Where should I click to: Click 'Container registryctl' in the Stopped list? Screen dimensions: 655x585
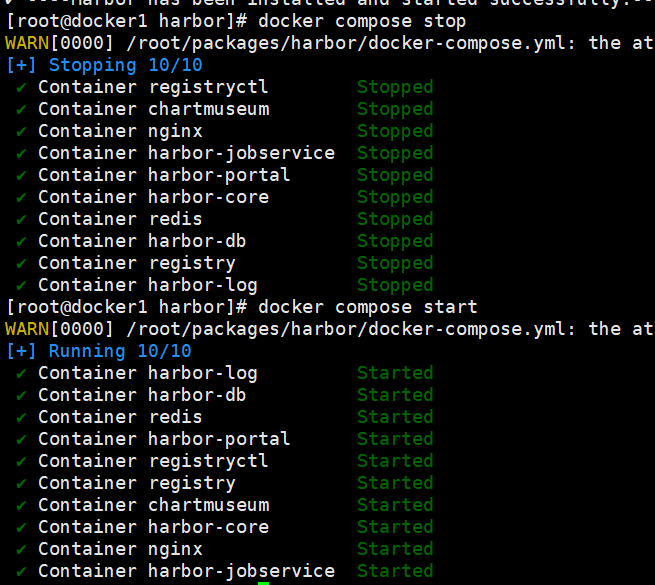click(153, 87)
